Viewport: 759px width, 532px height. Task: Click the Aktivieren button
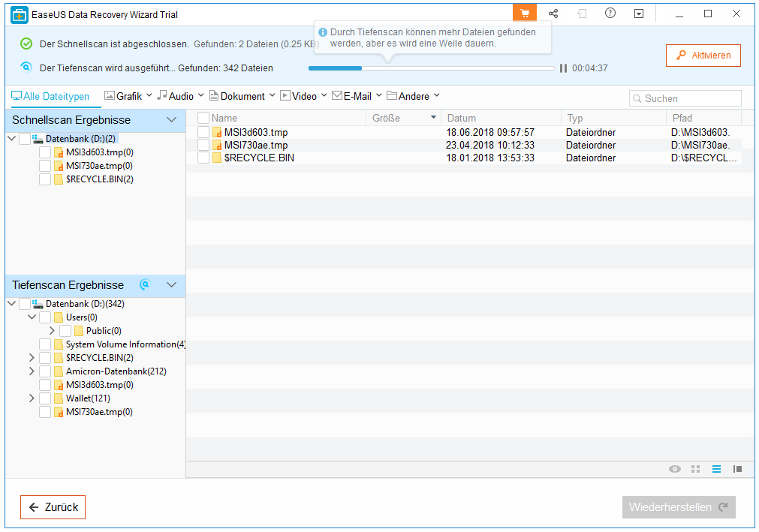tap(703, 56)
